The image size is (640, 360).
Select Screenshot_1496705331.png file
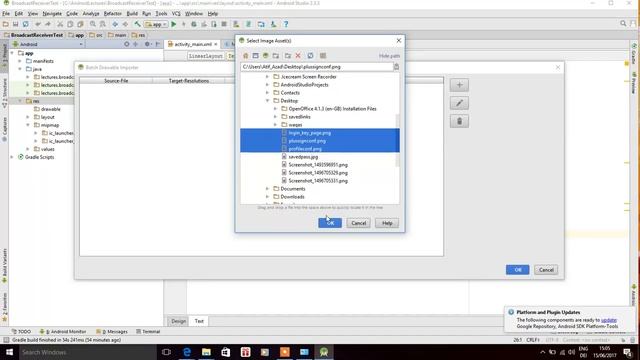318,181
